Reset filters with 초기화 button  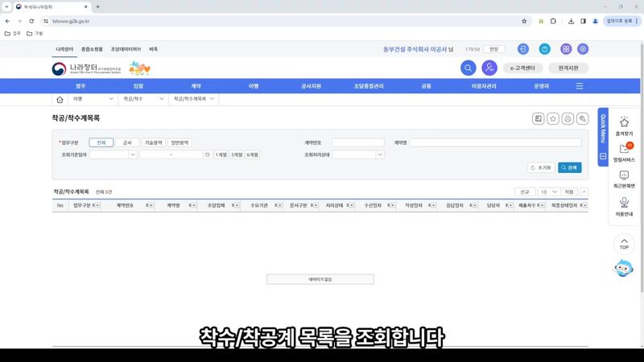pyautogui.click(x=541, y=167)
